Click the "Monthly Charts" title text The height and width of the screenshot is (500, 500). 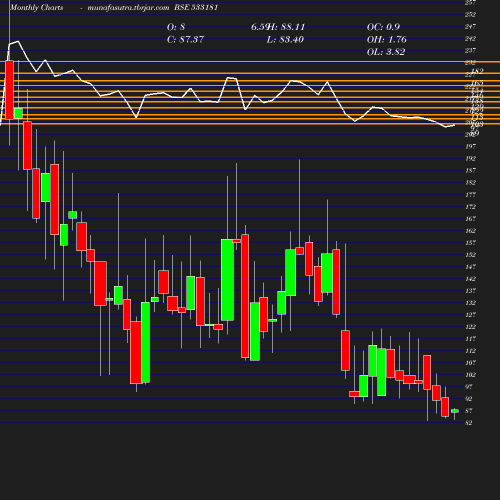coord(37,8)
